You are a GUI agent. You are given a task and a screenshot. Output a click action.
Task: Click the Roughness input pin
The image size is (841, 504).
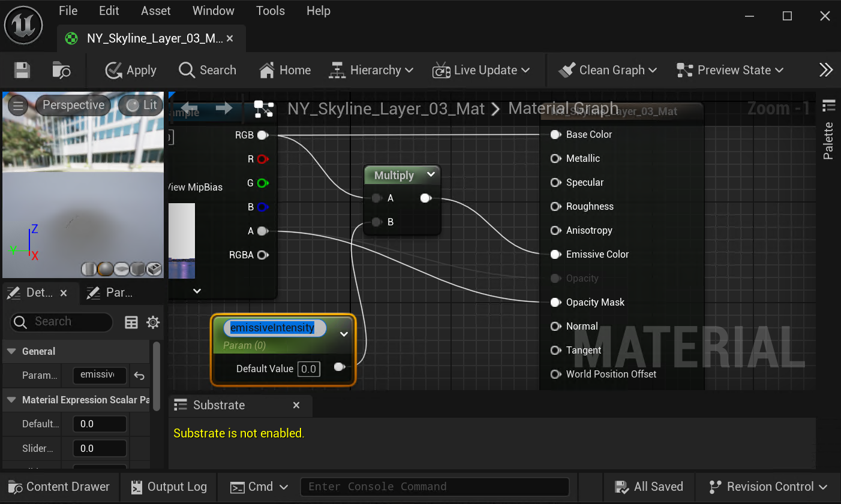pyautogui.click(x=555, y=206)
